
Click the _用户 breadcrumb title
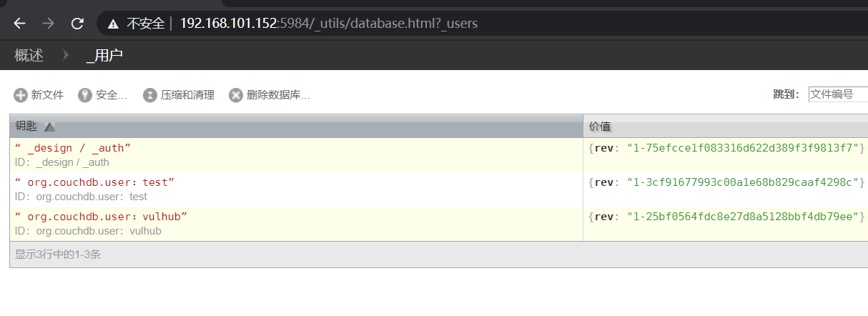pyautogui.click(x=104, y=55)
